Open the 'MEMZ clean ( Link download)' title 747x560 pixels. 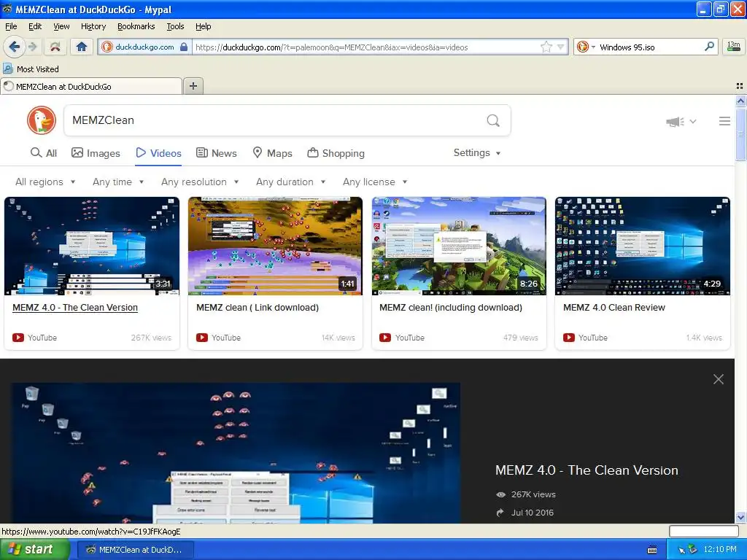258,308
